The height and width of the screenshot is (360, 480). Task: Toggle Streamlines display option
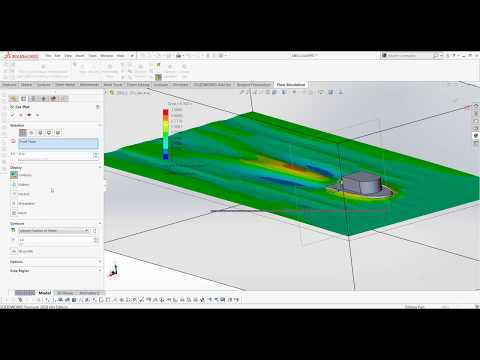pos(14,203)
